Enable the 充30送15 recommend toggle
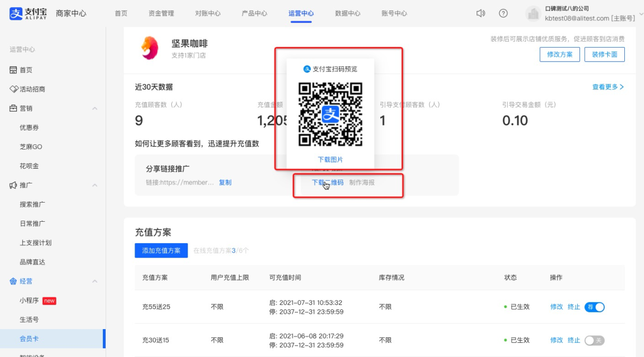 (x=594, y=340)
